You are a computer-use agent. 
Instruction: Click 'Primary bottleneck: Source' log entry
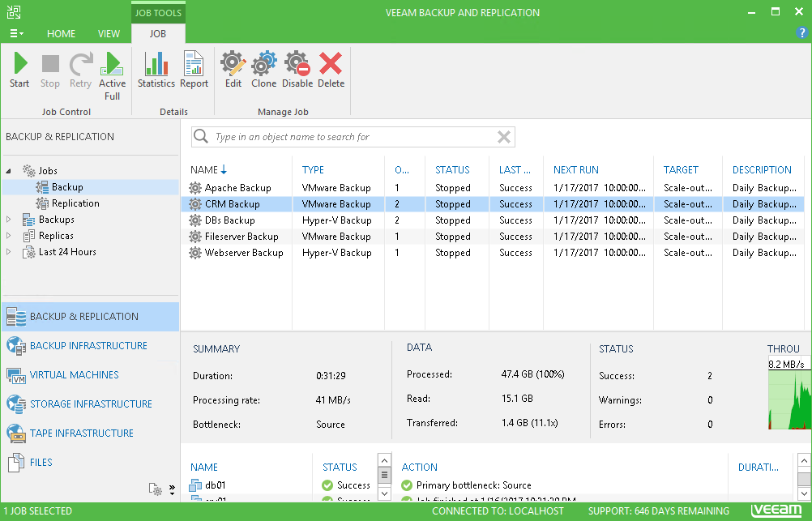tap(473, 485)
